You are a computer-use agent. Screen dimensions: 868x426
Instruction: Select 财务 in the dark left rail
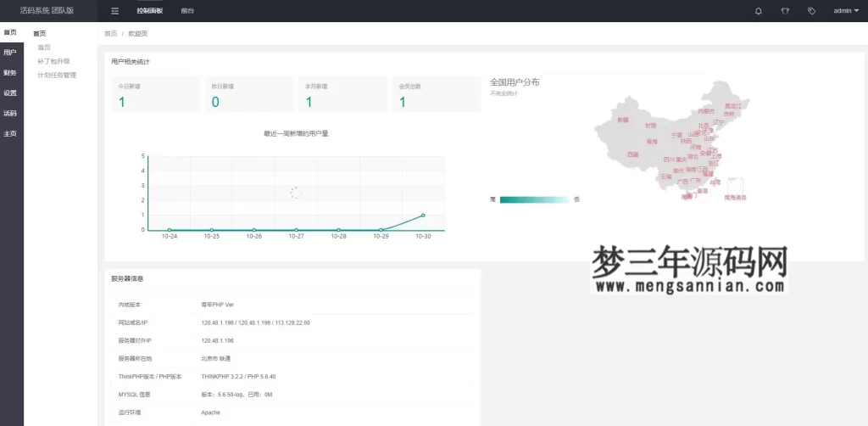(10, 73)
